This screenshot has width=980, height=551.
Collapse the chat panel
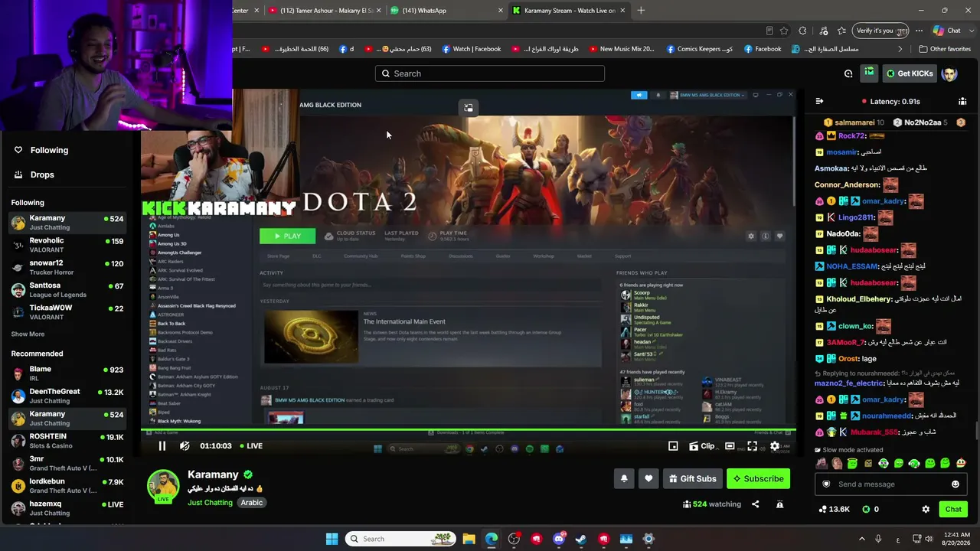click(x=819, y=101)
